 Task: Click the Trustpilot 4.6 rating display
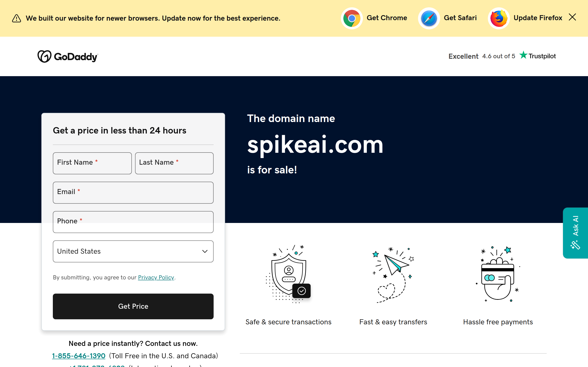(x=498, y=56)
